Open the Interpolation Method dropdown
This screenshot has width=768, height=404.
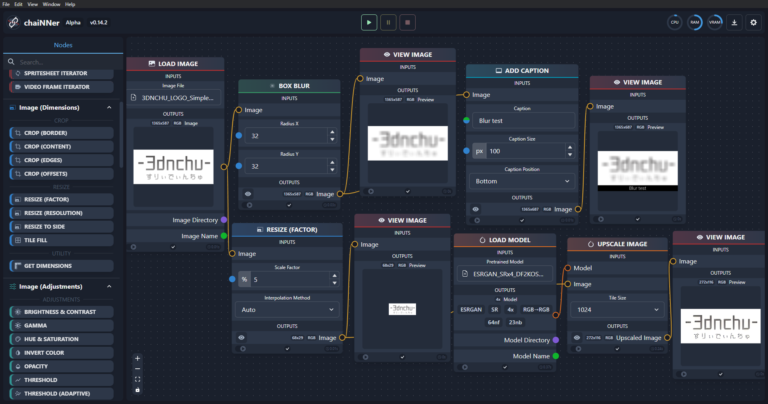click(287, 309)
